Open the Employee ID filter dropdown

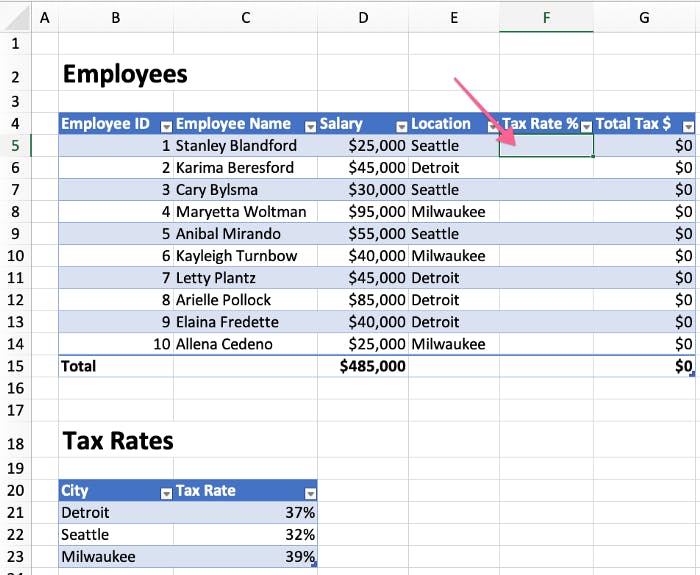click(166, 127)
